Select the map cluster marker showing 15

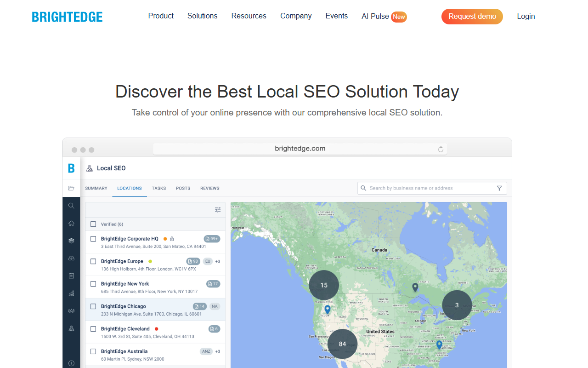click(324, 285)
